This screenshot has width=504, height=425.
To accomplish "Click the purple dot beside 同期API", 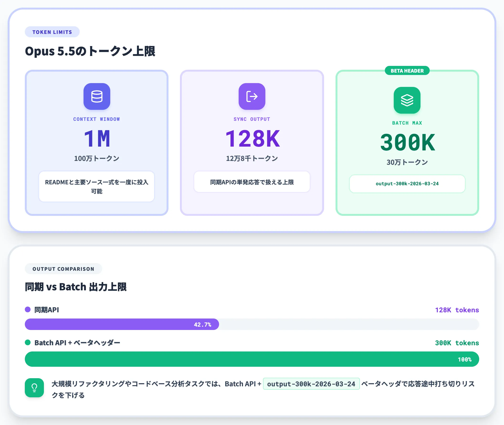I will pyautogui.click(x=28, y=310).
